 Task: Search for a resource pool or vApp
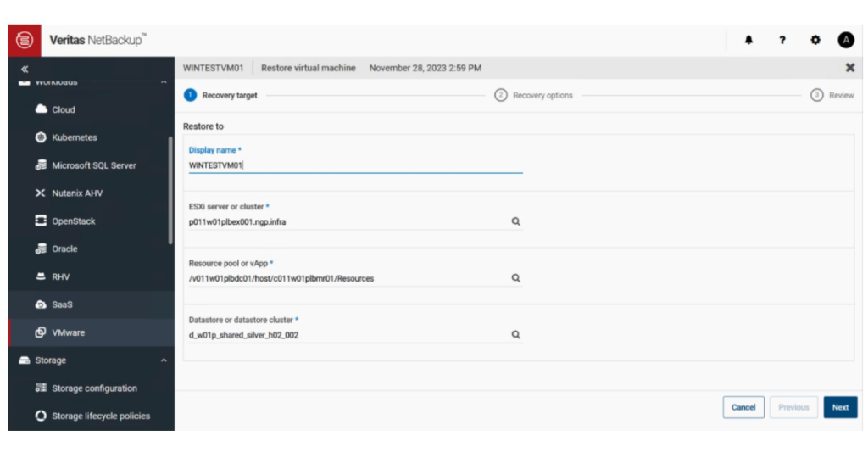(x=515, y=278)
